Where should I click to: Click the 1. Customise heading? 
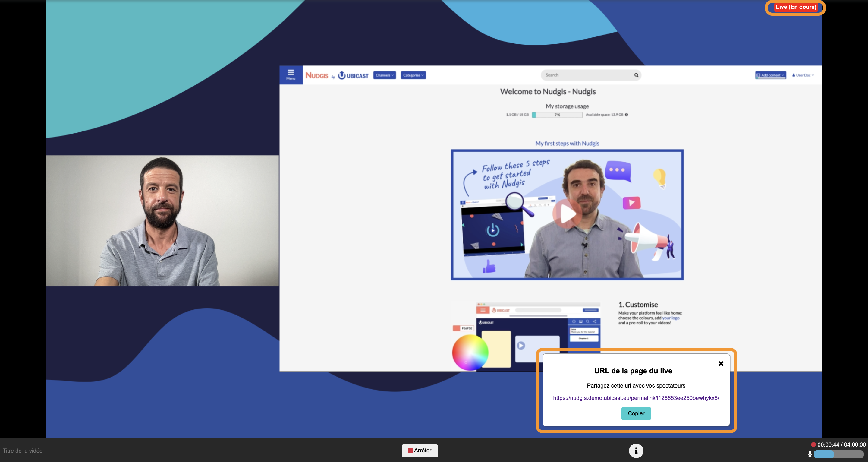tap(638, 305)
